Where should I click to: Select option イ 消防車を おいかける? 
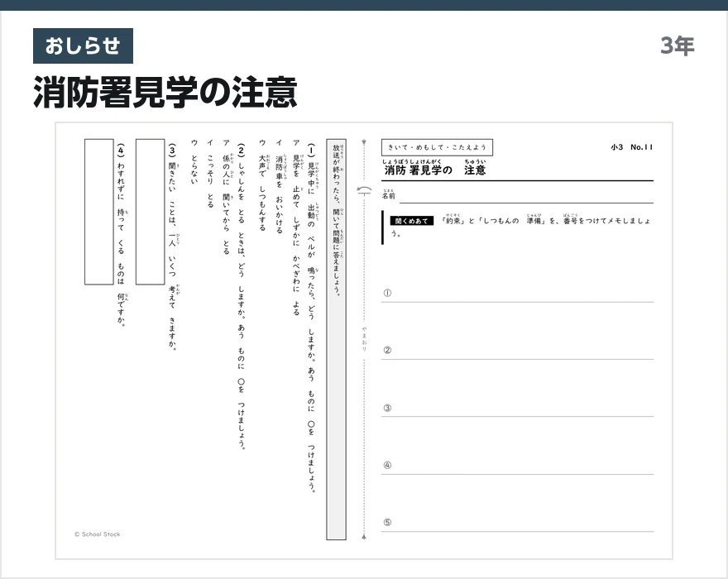(x=279, y=187)
